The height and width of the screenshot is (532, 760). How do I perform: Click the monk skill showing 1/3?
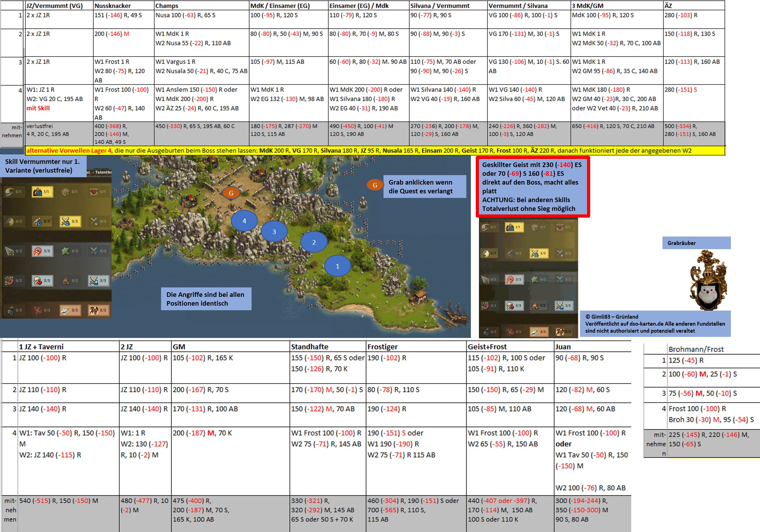(x=538, y=306)
